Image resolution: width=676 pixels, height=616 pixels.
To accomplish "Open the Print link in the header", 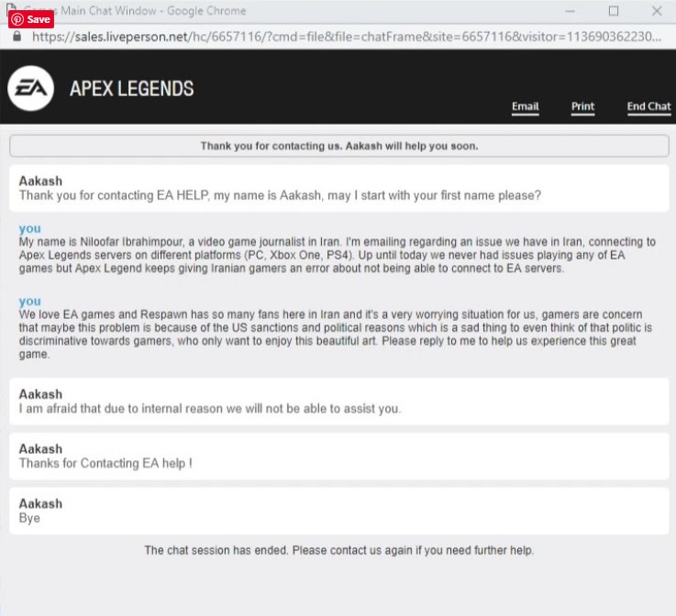I will click(582, 106).
